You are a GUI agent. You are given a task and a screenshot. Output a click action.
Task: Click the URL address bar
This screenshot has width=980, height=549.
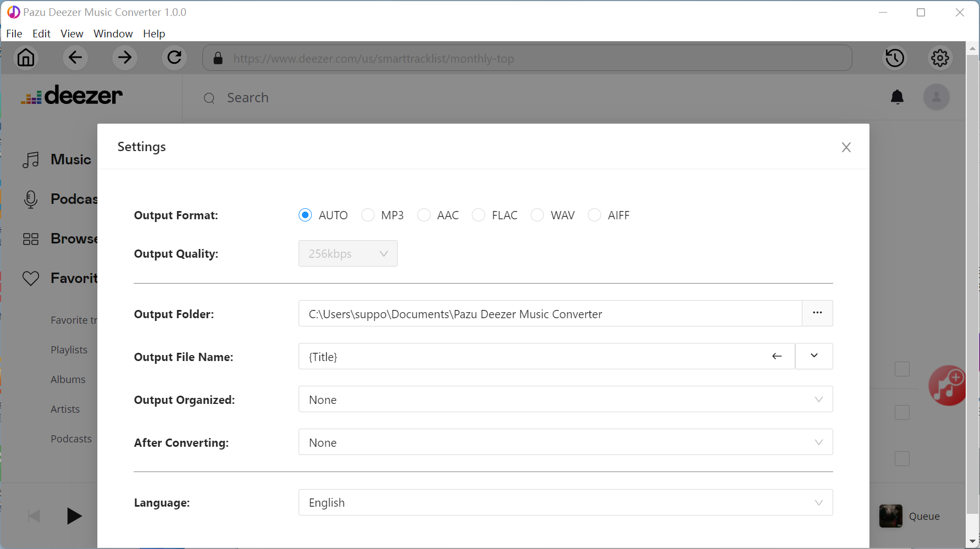point(527,58)
